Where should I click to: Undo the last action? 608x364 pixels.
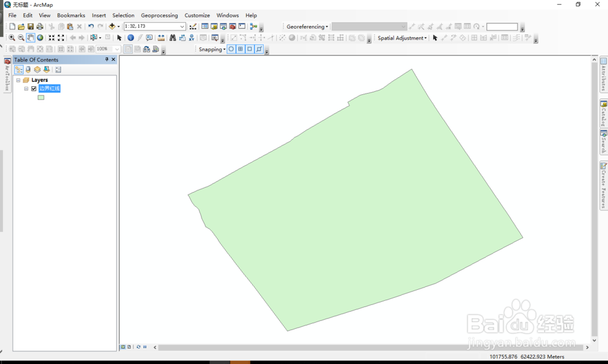[91, 26]
